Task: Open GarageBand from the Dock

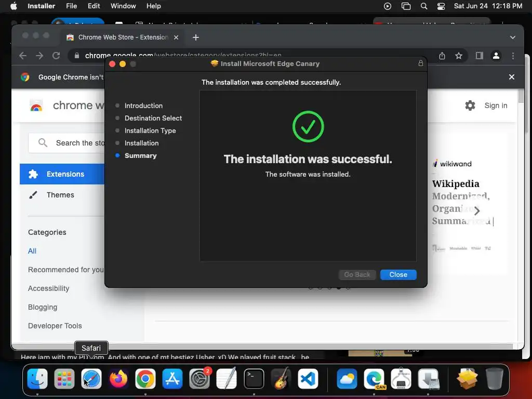Action: pos(281,378)
